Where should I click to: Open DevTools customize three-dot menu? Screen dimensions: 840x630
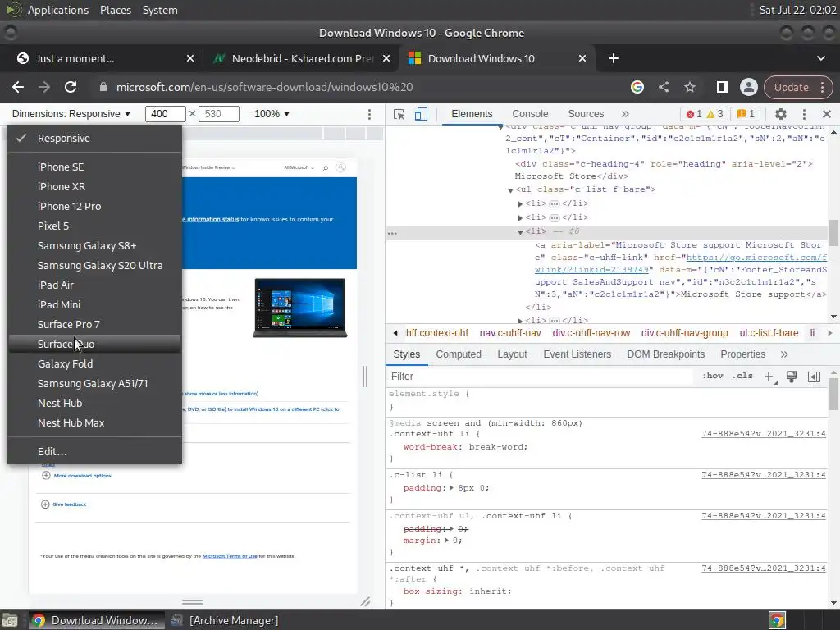click(804, 114)
